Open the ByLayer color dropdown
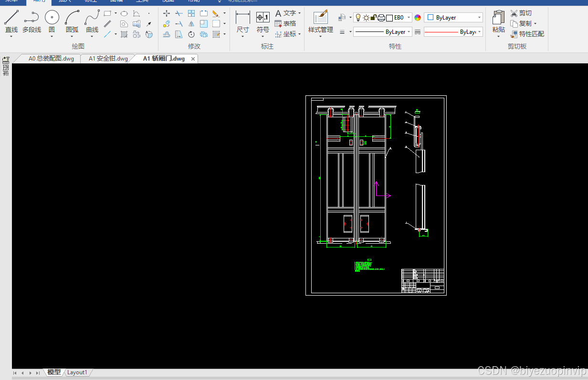588x380 pixels. [x=453, y=18]
